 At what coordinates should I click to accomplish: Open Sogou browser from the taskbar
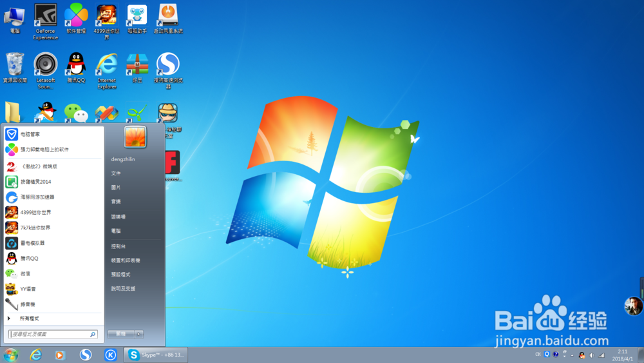point(86,355)
